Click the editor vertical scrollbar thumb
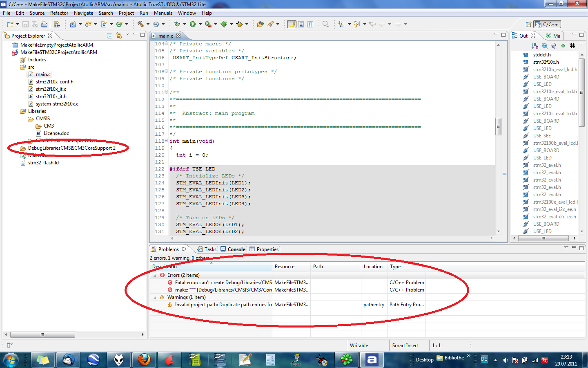This screenshot has height=368, width=588. tap(498, 126)
